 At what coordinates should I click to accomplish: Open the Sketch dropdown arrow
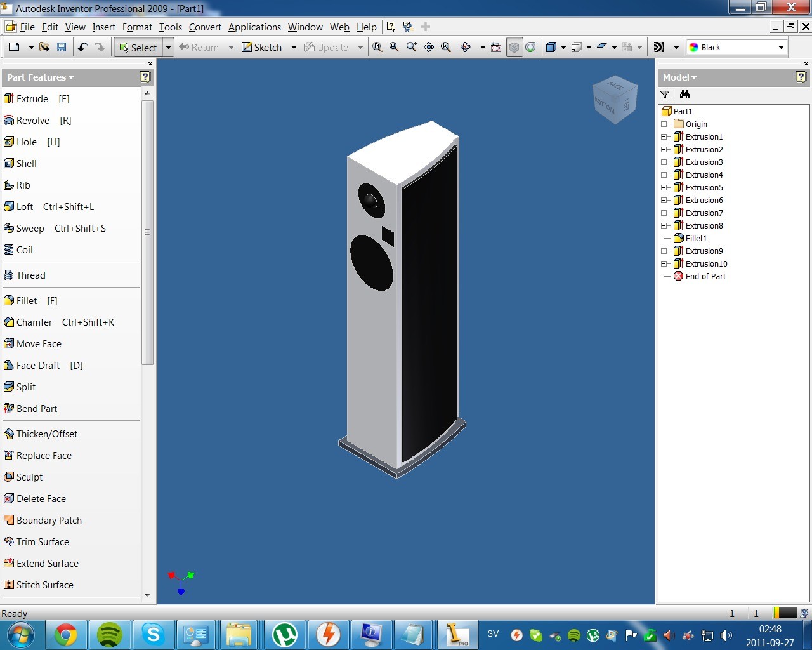tap(294, 48)
